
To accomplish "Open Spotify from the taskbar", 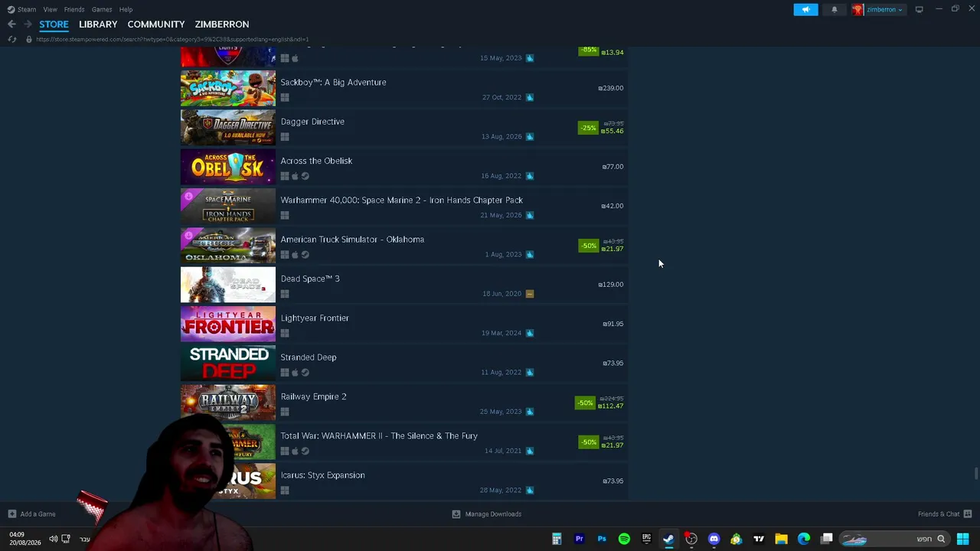I will pos(624,539).
